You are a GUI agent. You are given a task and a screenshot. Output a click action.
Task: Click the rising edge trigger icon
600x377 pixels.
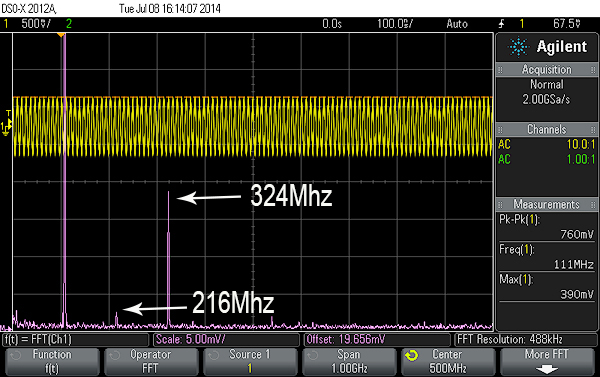(x=502, y=24)
